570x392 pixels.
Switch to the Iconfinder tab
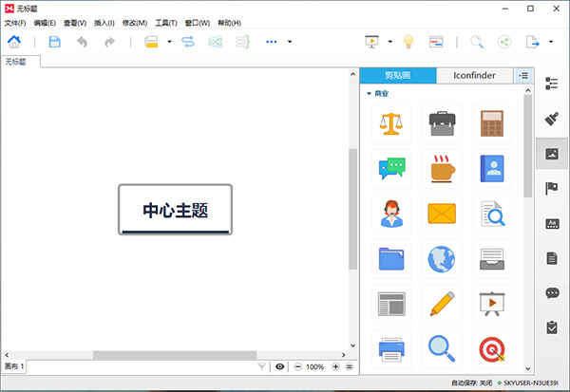(475, 75)
